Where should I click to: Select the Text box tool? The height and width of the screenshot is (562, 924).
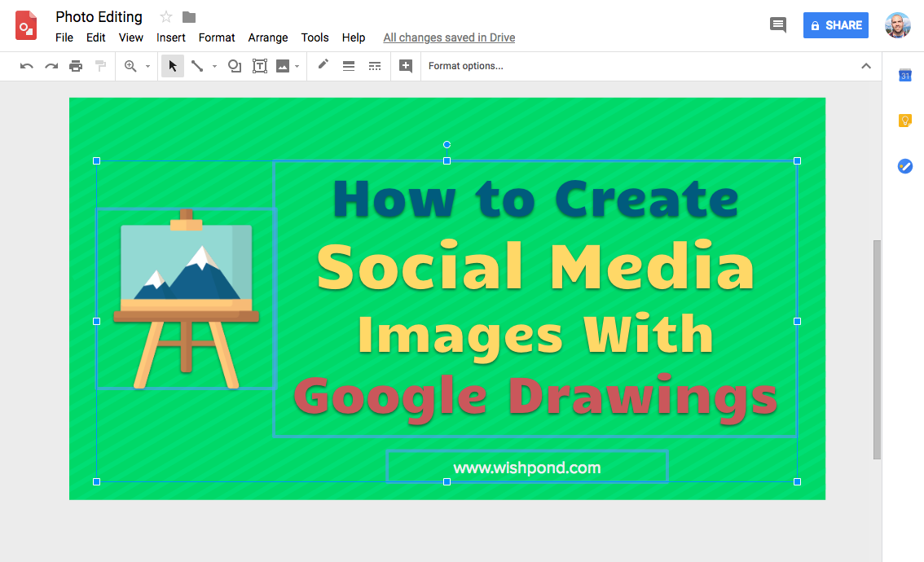[x=259, y=66]
